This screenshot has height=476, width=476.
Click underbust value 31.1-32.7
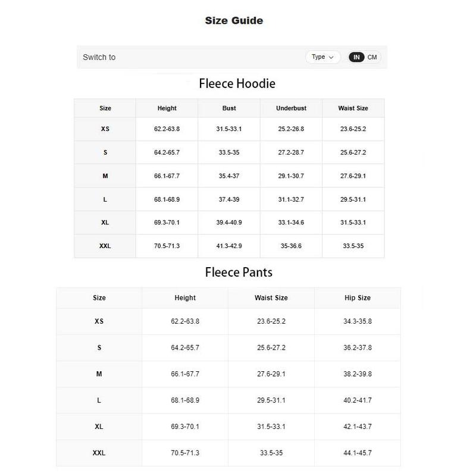tap(291, 199)
